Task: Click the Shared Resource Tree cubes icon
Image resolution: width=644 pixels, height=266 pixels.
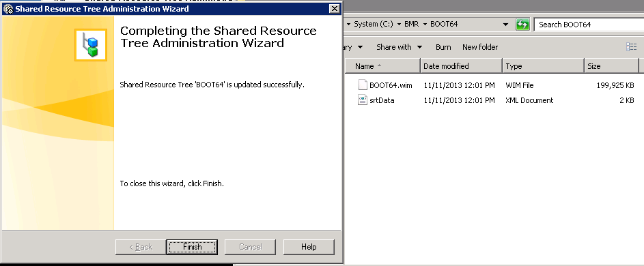Action: 91,45
